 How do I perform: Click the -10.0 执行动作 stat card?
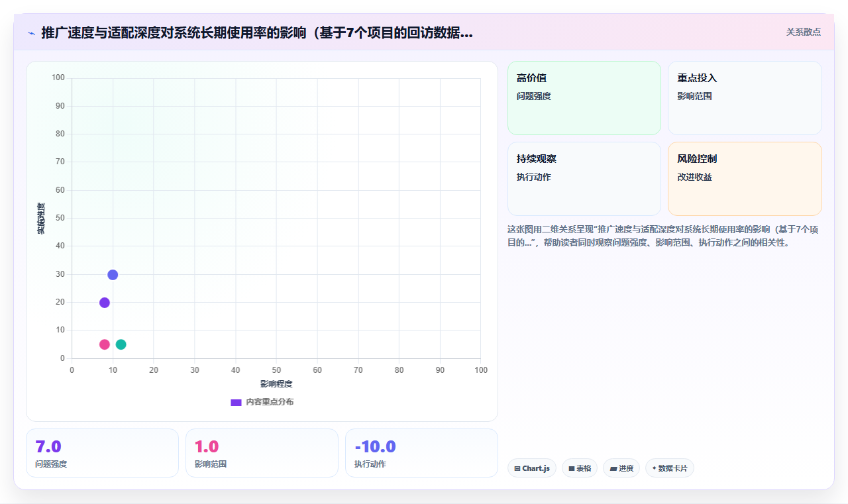point(421,453)
